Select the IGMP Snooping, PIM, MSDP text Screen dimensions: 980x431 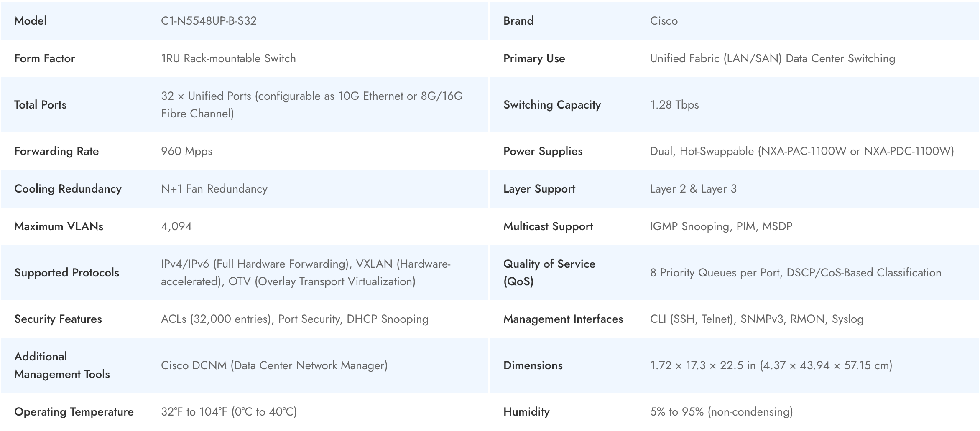tap(721, 226)
